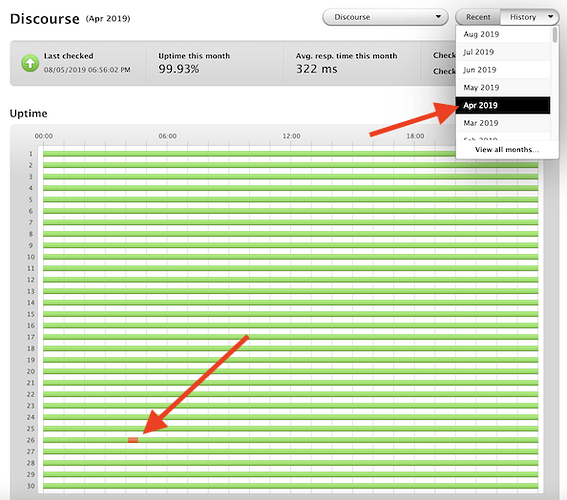Viewport: 567px width, 500px height.
Task: Click the 00:00 time axis label
Action: pyautogui.click(x=44, y=136)
